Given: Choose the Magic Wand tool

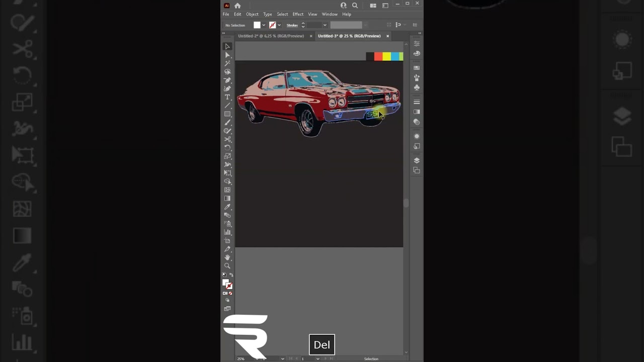Looking at the screenshot, I should [x=227, y=63].
